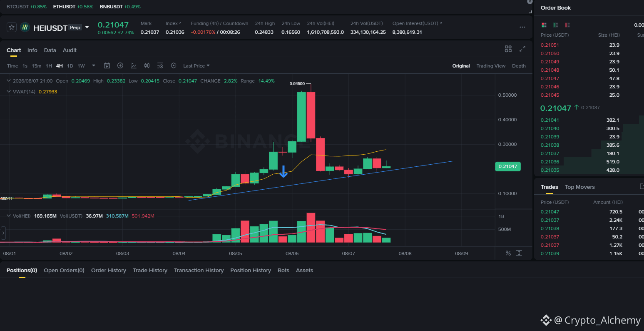Expand the left side panel arrow
Viewport: 644px width, 331px height.
(x=3, y=232)
